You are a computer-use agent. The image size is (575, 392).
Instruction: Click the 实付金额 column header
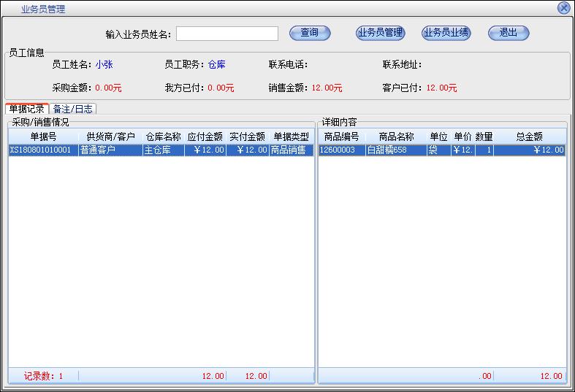(247, 137)
